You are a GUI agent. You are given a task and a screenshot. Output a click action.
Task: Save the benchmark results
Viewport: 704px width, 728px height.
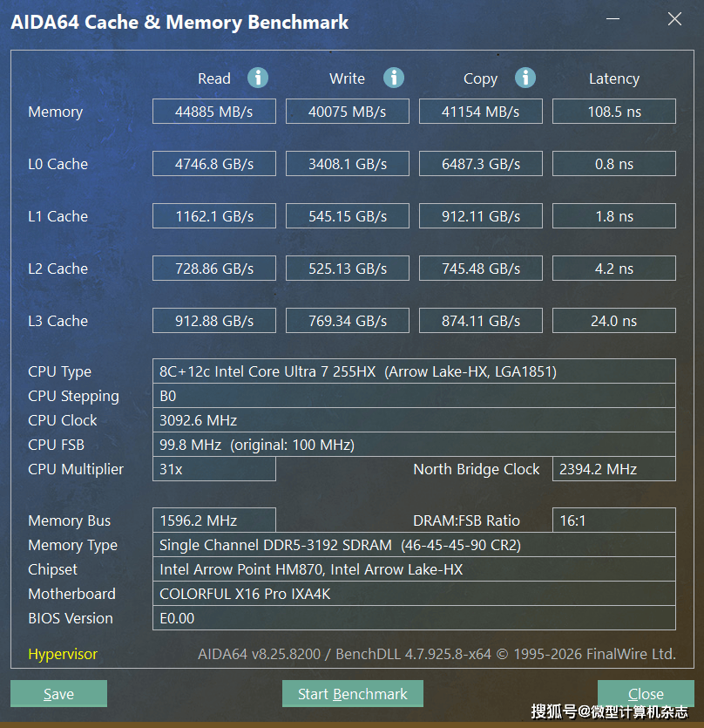pyautogui.click(x=58, y=694)
